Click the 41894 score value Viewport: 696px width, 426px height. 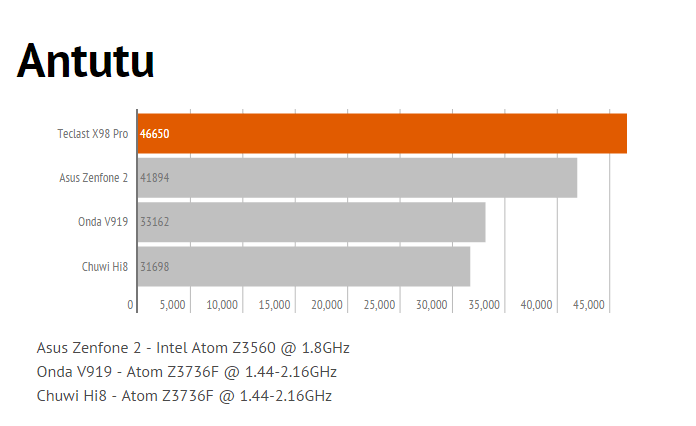154,177
